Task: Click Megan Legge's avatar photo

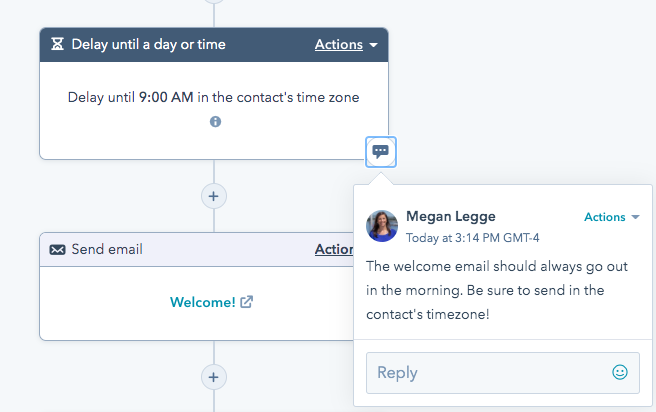Action: pos(382,226)
